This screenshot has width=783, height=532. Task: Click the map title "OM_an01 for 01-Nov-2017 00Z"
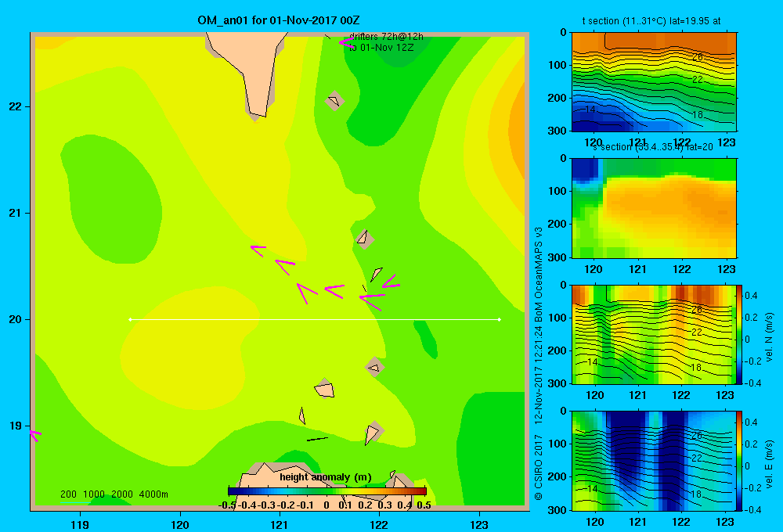pos(278,20)
